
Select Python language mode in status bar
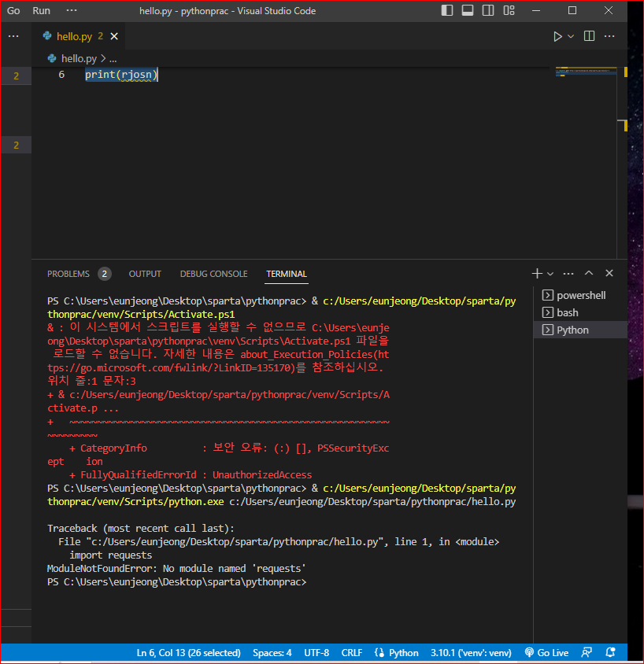click(403, 653)
